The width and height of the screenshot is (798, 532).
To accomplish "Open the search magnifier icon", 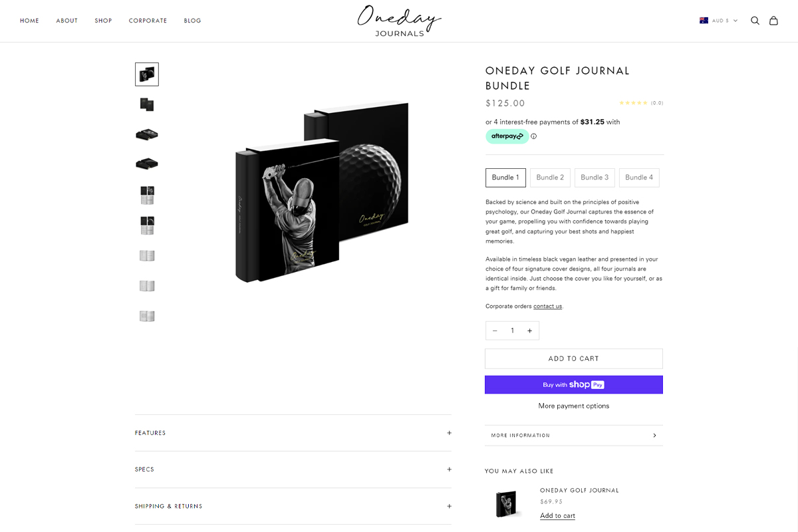I will [x=755, y=21].
